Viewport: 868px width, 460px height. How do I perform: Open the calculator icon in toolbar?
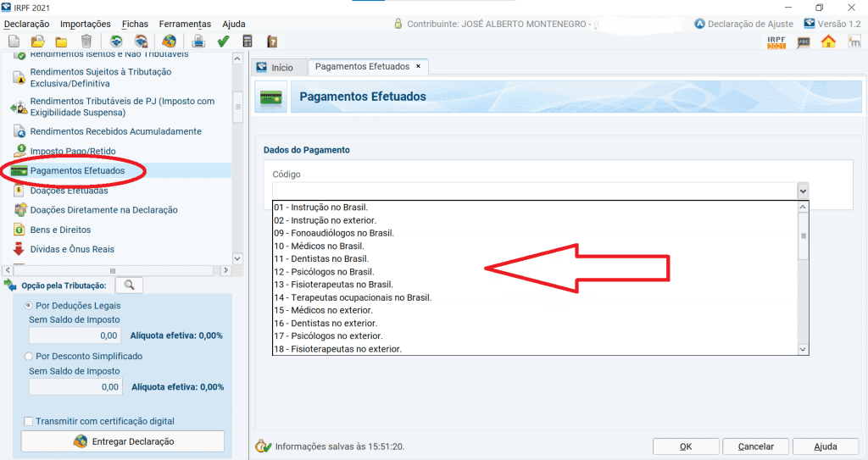(248, 41)
